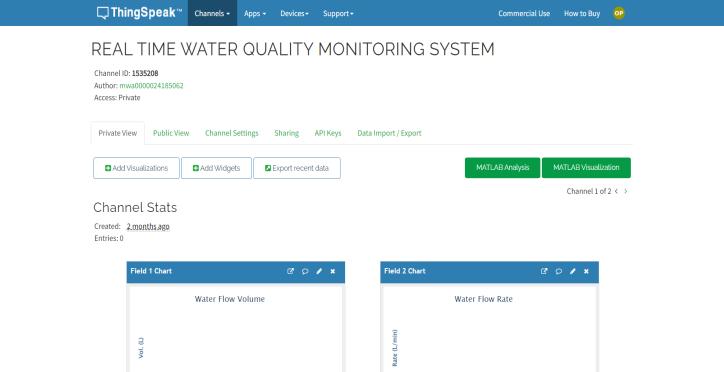Go to next channel with right chevron
724x372 pixels.
coord(626,191)
